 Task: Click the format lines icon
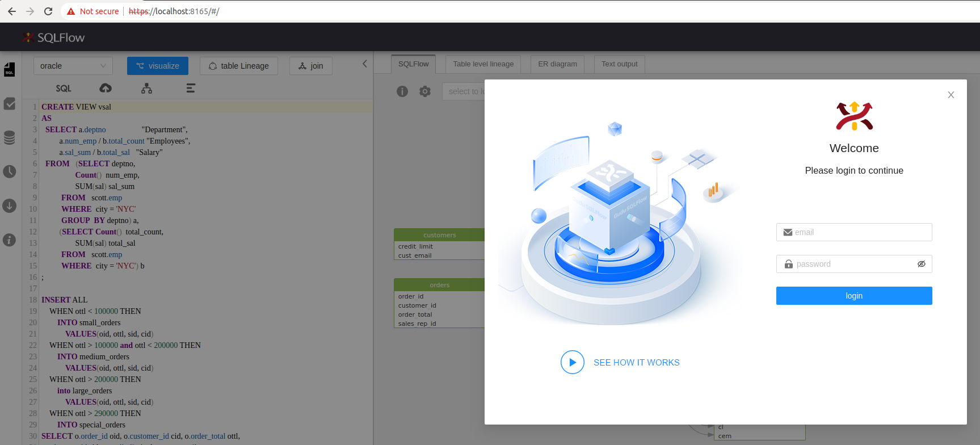click(x=191, y=88)
